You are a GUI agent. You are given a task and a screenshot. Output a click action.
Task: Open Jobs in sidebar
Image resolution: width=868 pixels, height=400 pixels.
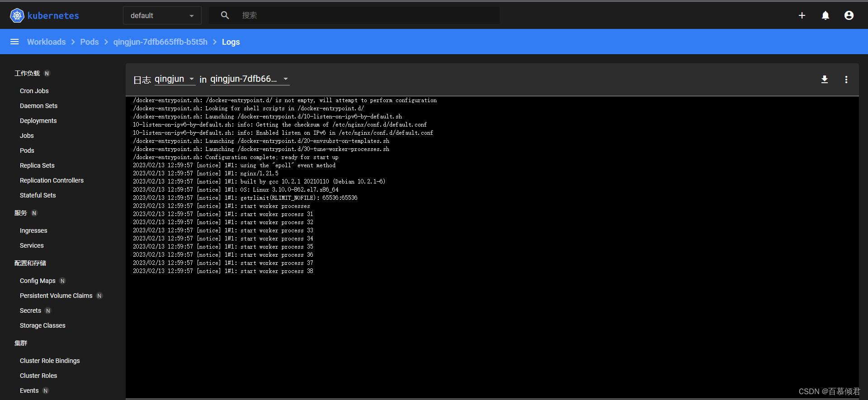[27, 136]
